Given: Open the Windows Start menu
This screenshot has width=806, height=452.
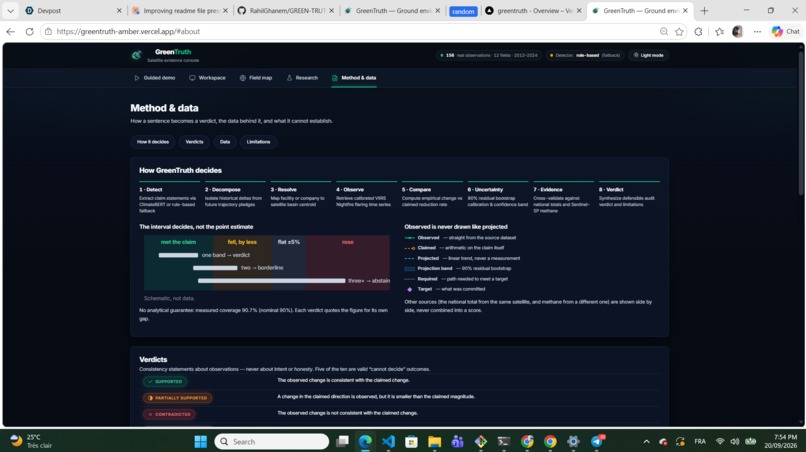Looking at the screenshot, I should point(200,441).
